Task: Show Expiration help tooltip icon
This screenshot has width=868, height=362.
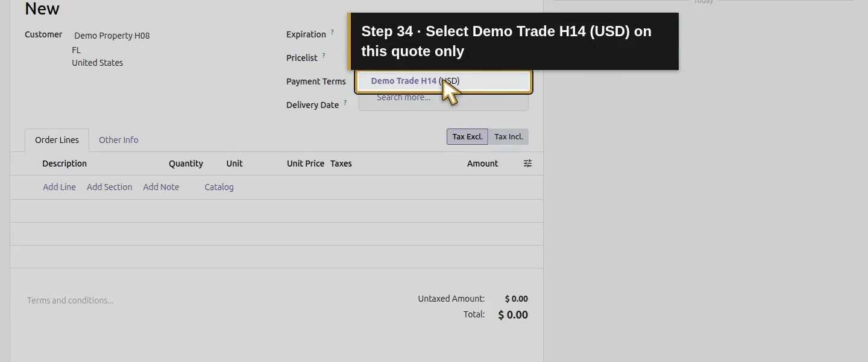Action: click(x=332, y=32)
